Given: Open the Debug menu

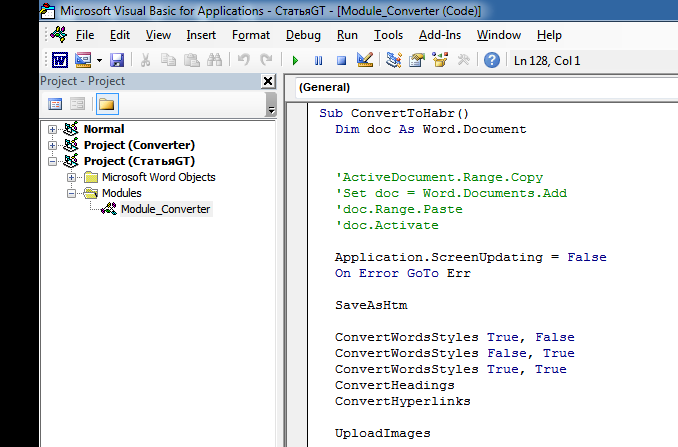Looking at the screenshot, I should click(x=303, y=35).
